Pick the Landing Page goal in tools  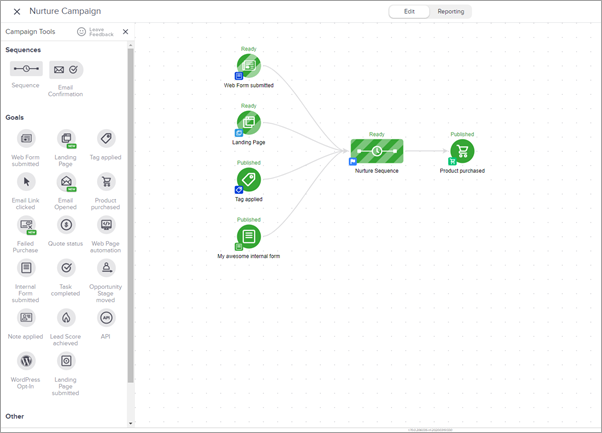pos(66,138)
